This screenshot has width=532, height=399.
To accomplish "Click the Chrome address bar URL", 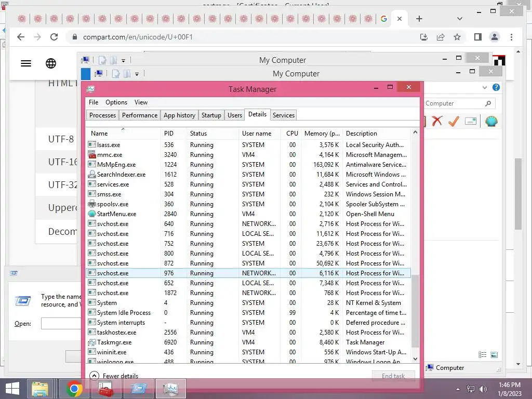I will [x=138, y=37].
